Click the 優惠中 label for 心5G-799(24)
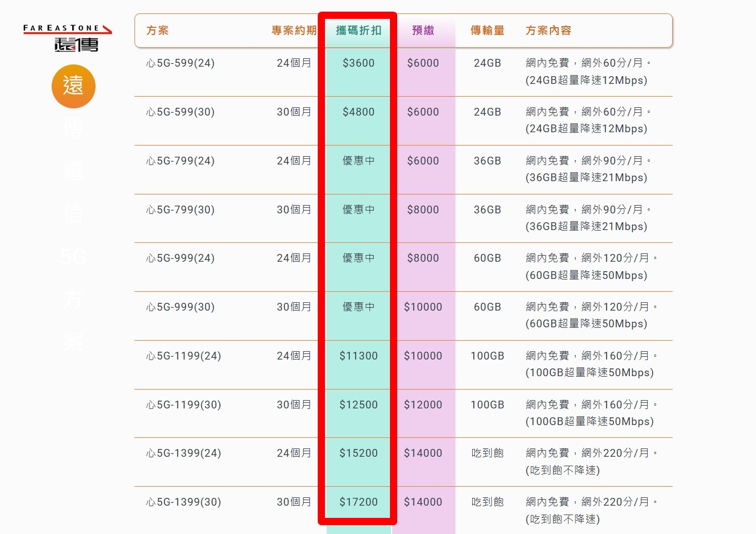 point(357,161)
